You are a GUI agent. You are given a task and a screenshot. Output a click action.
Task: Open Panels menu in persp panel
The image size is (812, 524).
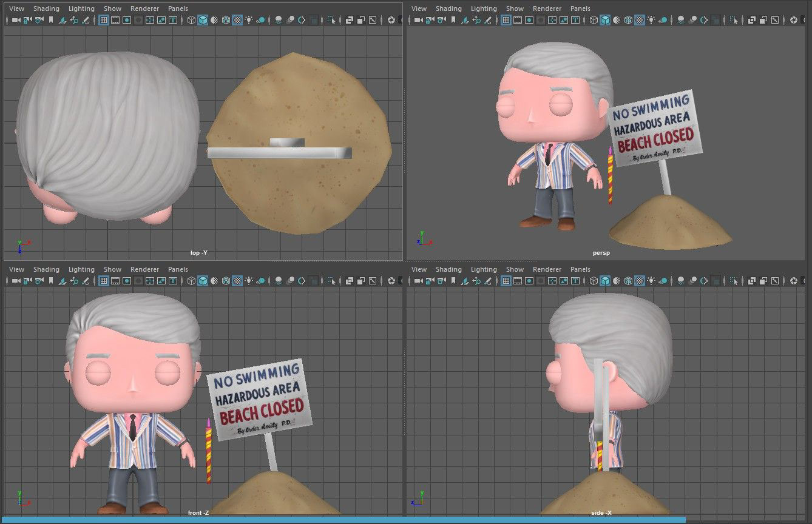[x=580, y=8]
